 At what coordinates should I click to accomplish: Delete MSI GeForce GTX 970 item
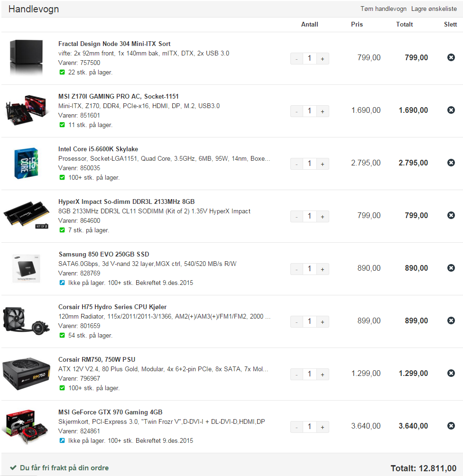pyautogui.click(x=451, y=426)
